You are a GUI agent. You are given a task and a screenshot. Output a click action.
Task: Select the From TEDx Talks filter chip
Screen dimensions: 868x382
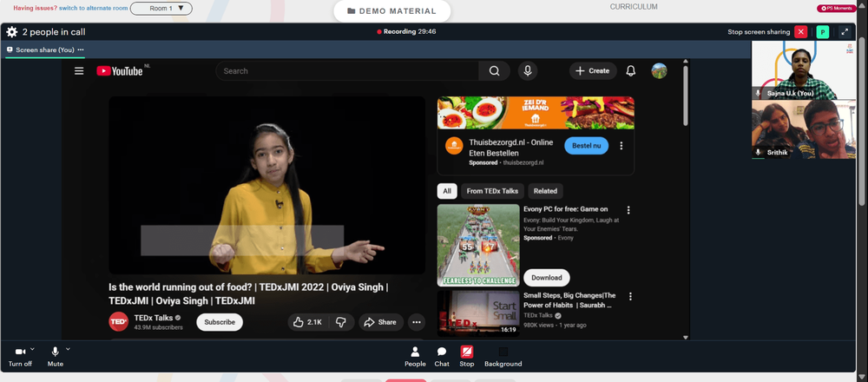click(x=492, y=191)
